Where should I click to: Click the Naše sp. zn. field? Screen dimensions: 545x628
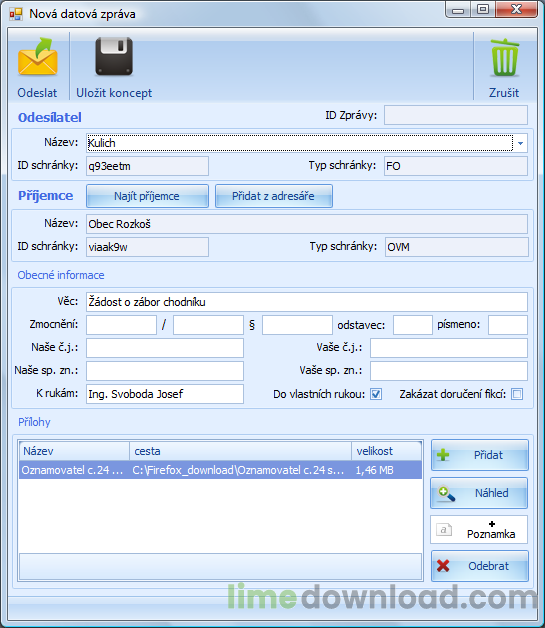tap(165, 371)
